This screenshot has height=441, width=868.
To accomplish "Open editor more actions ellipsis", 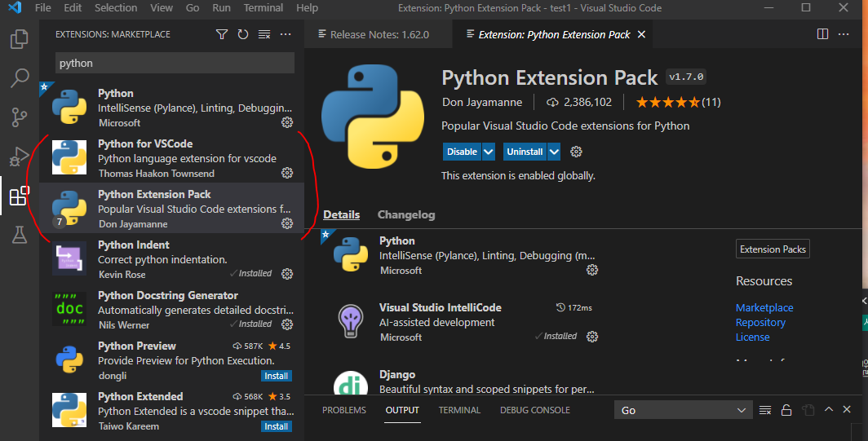I will [x=844, y=34].
